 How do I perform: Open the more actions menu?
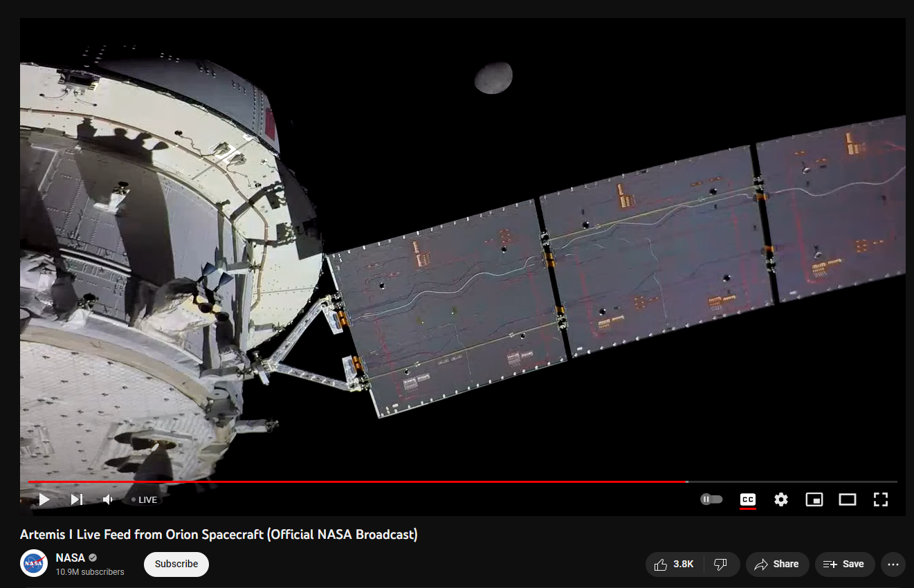point(893,564)
